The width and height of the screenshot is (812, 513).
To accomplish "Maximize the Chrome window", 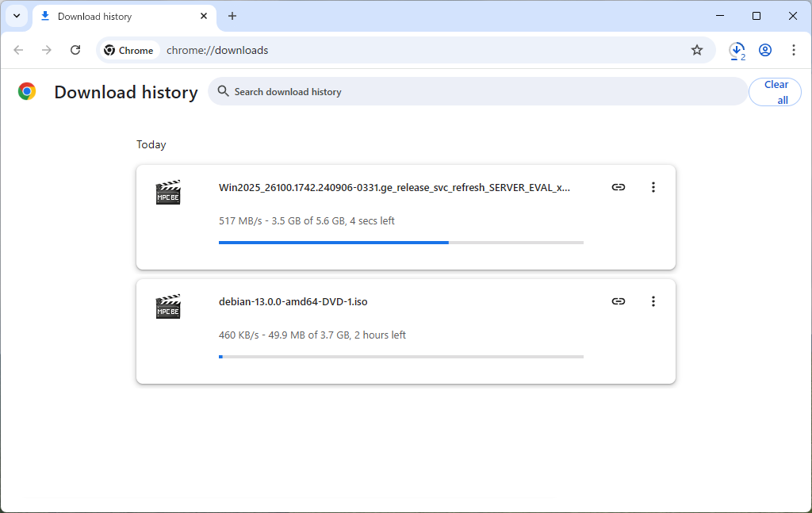I will tap(756, 16).
